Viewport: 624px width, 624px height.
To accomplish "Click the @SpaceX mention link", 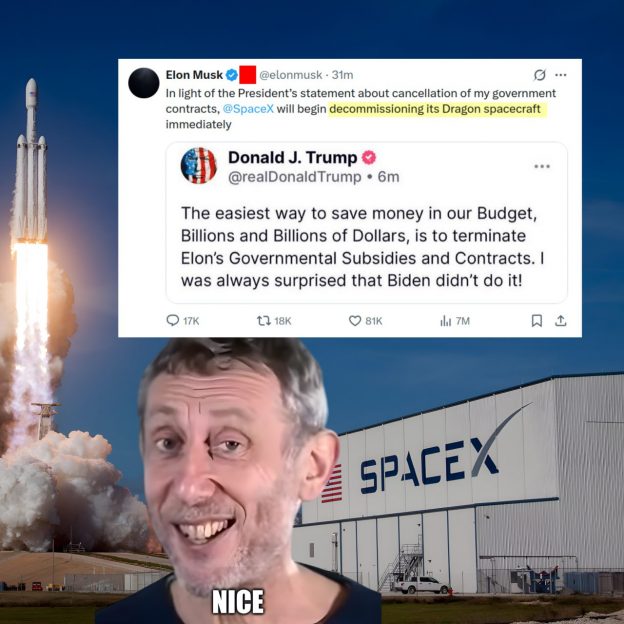I will [x=248, y=109].
